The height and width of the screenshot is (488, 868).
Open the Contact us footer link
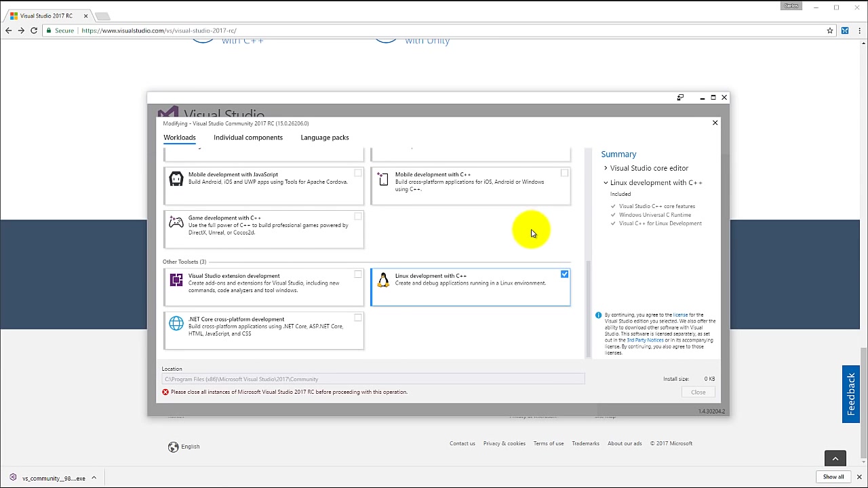[x=462, y=444]
